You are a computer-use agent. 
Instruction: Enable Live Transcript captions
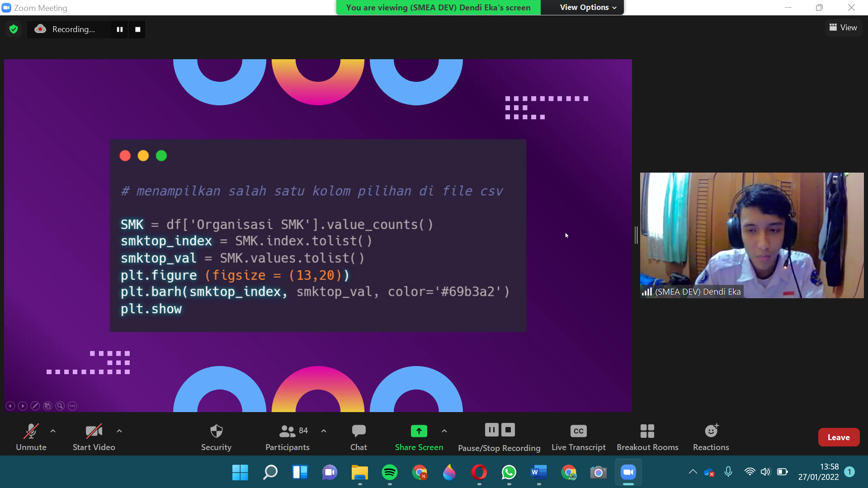[578, 436]
